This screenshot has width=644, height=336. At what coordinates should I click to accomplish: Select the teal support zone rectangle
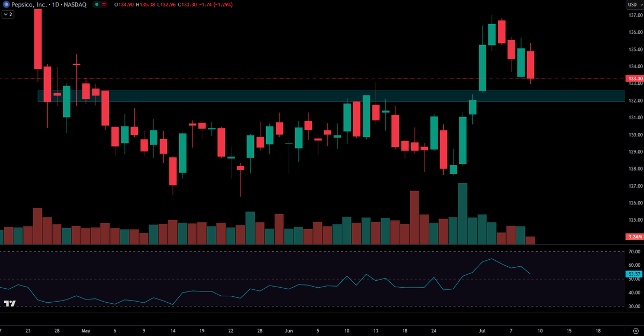331,96
